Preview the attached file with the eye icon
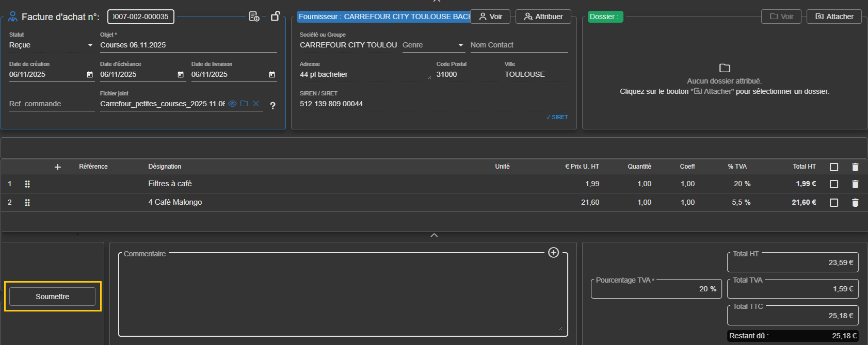 pyautogui.click(x=233, y=104)
